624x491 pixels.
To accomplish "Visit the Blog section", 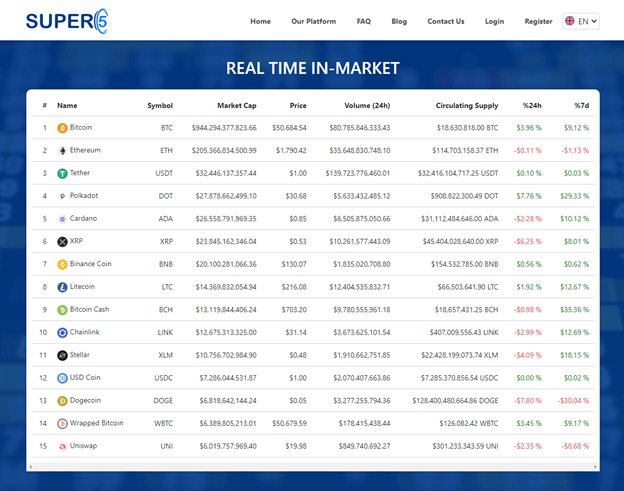I will click(x=399, y=21).
